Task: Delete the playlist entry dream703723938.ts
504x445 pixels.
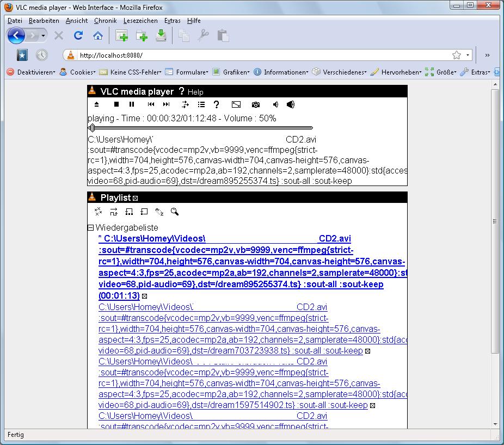Action: point(368,351)
